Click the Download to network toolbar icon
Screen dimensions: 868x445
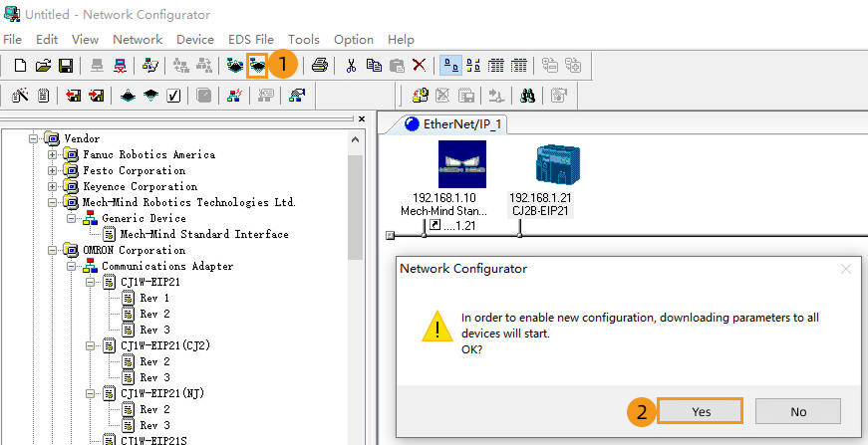tap(257, 66)
